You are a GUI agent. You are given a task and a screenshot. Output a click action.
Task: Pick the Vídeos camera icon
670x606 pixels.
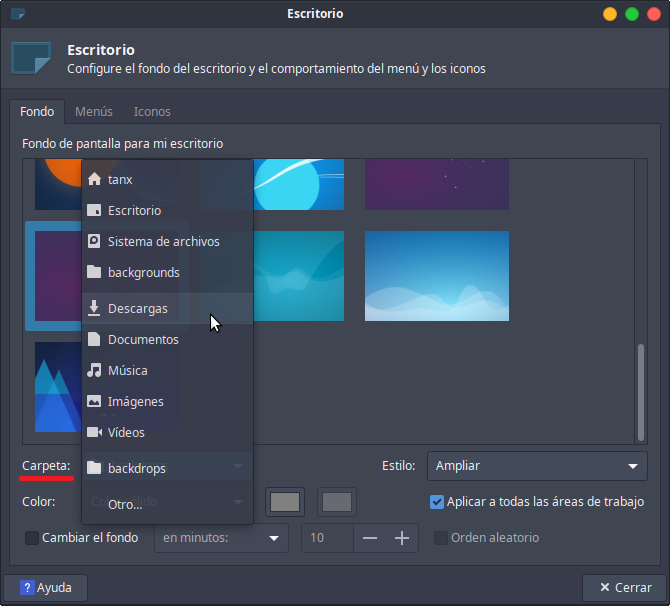94,433
